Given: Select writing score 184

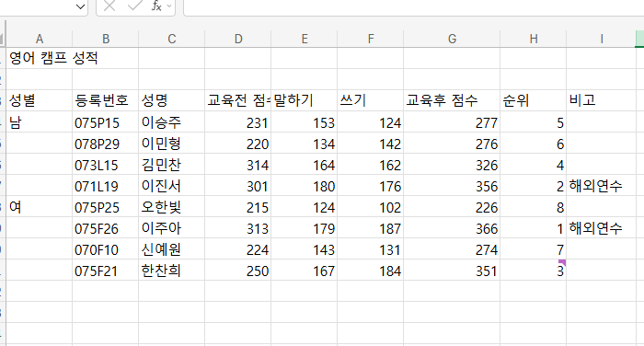Looking at the screenshot, I should coord(371,271).
